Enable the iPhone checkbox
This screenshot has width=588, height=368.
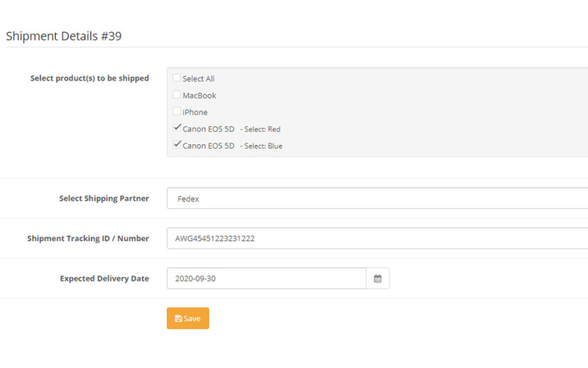point(176,112)
